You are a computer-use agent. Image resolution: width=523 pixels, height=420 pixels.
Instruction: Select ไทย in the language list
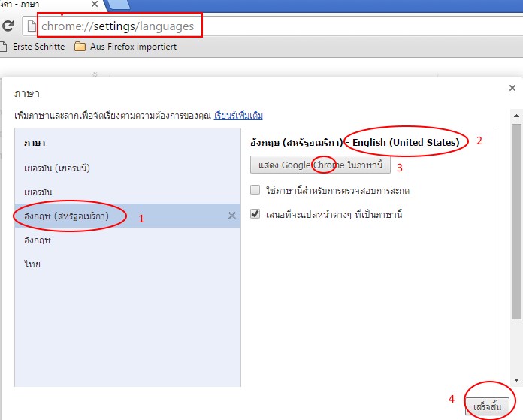coord(32,264)
